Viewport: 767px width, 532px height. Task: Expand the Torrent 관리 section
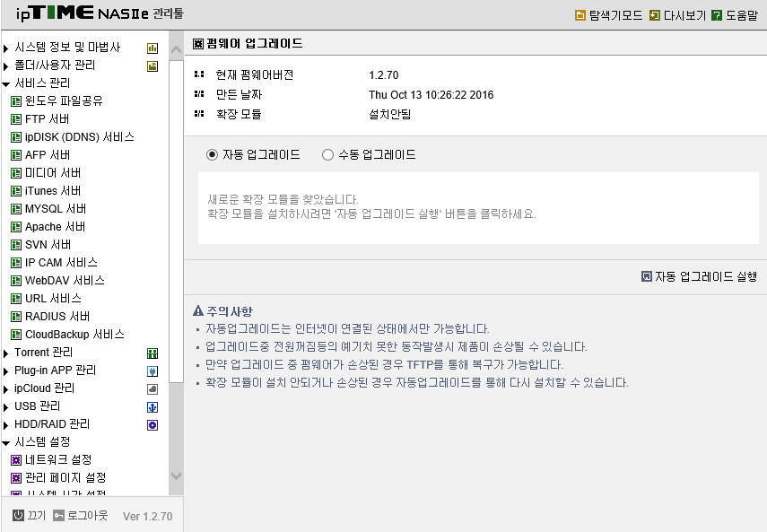[6, 353]
